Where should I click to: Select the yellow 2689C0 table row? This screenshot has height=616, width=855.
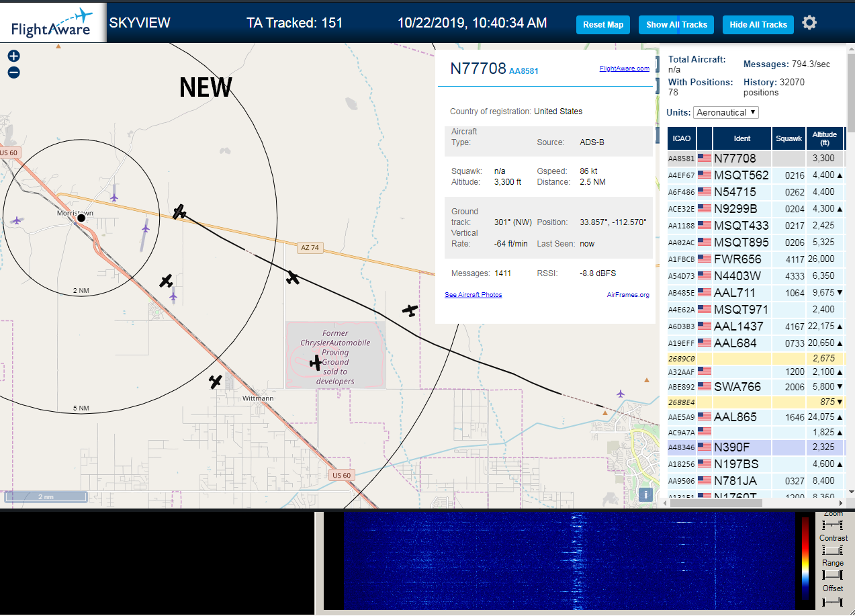tap(756, 359)
